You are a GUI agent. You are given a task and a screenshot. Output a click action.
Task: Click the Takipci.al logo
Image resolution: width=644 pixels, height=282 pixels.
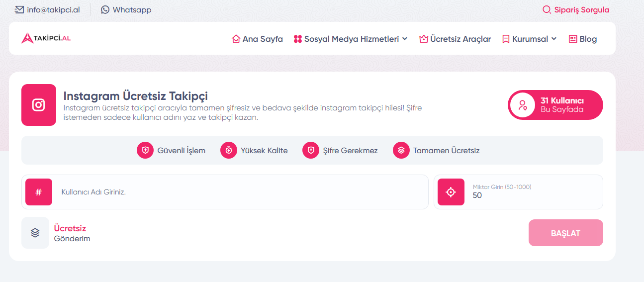pos(46,38)
